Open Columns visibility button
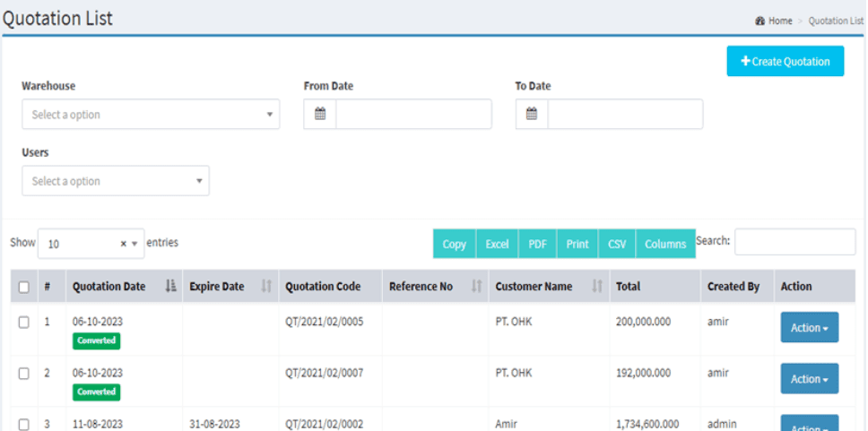The width and height of the screenshot is (868, 431). [665, 244]
